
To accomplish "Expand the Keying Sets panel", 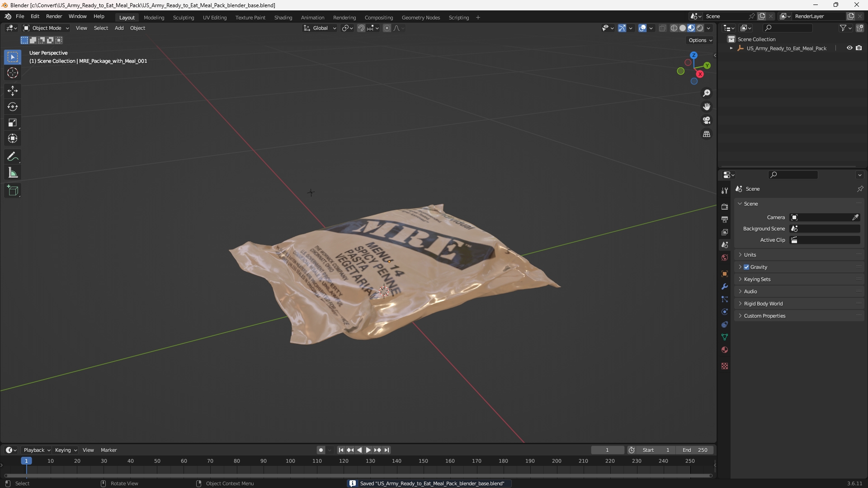I will point(799,279).
